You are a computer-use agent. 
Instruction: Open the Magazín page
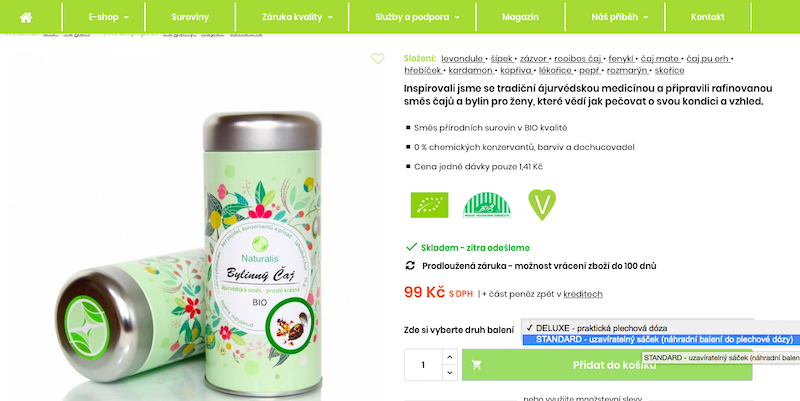pos(520,17)
